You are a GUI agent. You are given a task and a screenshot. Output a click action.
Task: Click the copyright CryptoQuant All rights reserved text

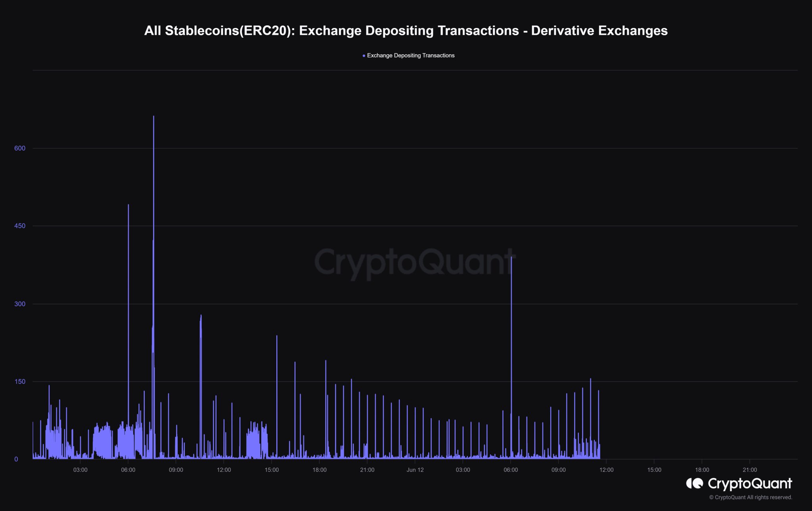coord(751,498)
